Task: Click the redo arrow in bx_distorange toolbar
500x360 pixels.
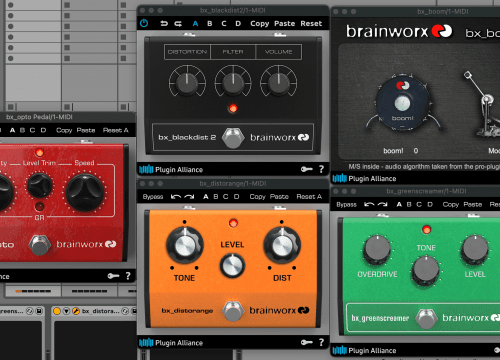Action: tap(189, 197)
